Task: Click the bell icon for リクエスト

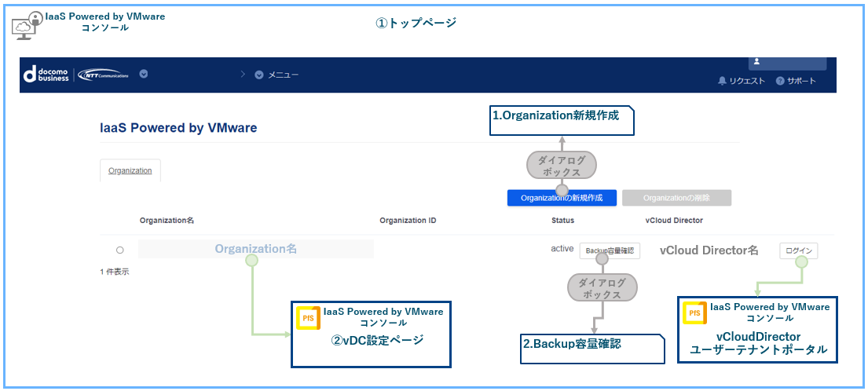Action: pyautogui.click(x=722, y=81)
